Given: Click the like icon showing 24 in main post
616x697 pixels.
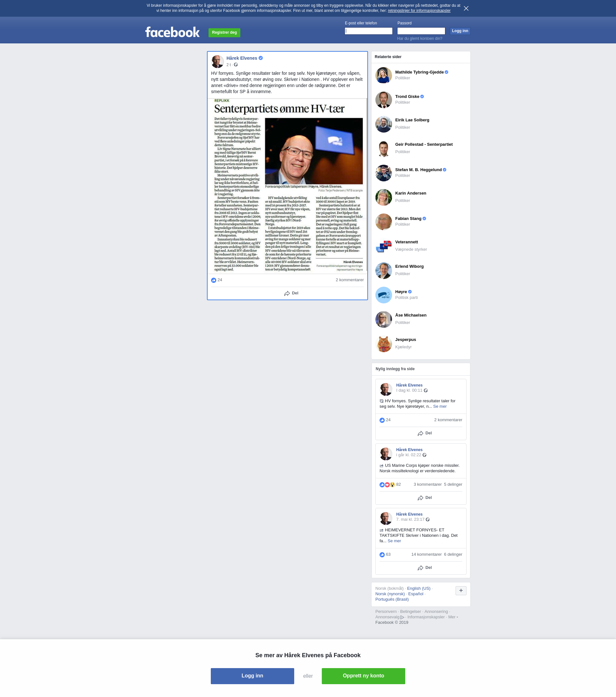Looking at the screenshot, I should [214, 280].
